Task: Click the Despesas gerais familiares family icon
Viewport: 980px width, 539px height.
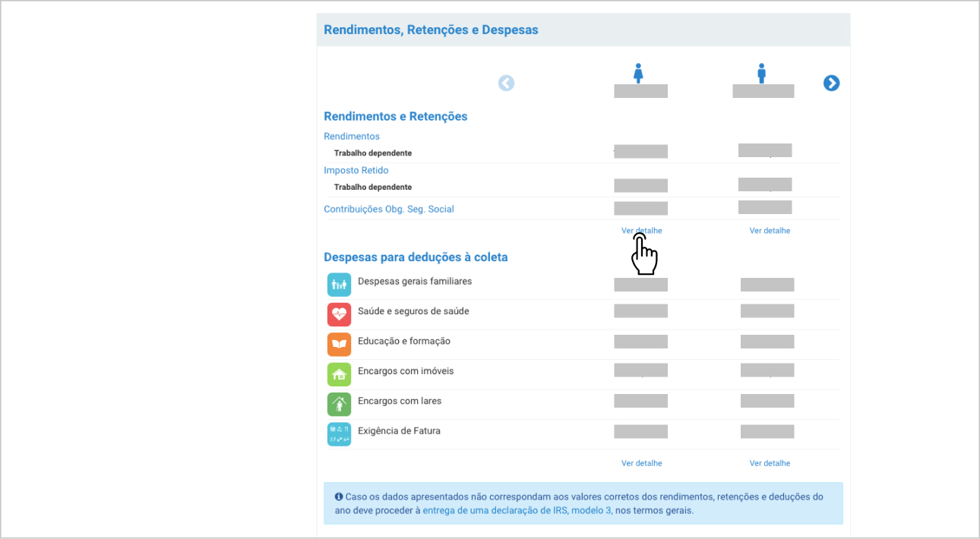Action: point(339,285)
